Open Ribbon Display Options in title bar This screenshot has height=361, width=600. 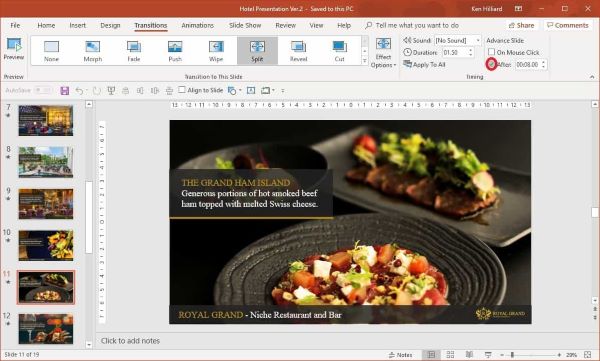point(518,8)
